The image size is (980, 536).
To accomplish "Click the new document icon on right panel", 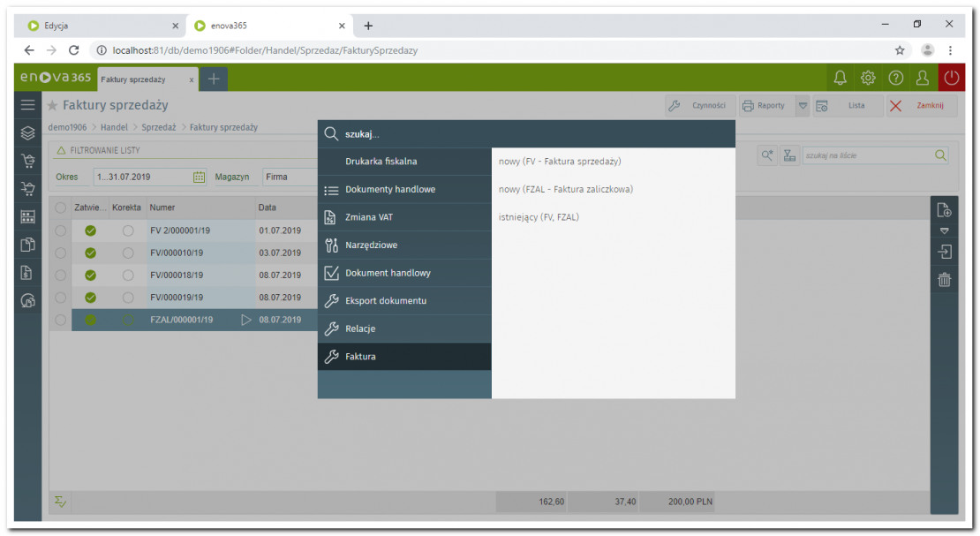I will pyautogui.click(x=944, y=210).
